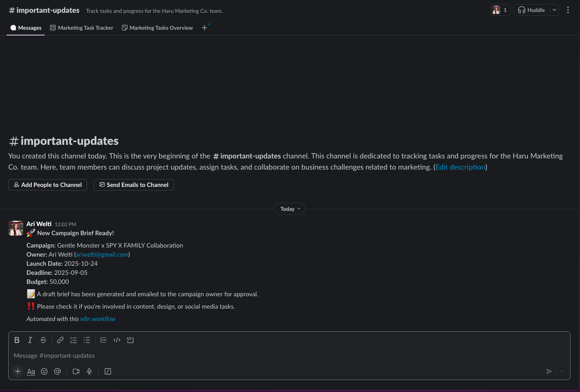Start an ordered numbered list
Viewport: 580px width, 392px height.
click(x=74, y=340)
